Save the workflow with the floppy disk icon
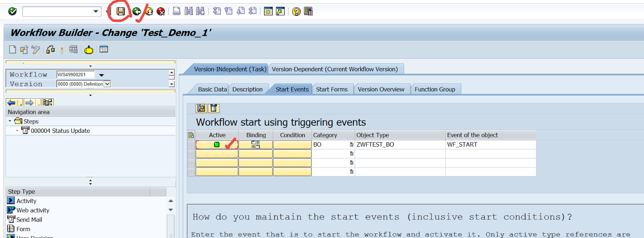Screen dimensions: 644x238 [x=120, y=11]
